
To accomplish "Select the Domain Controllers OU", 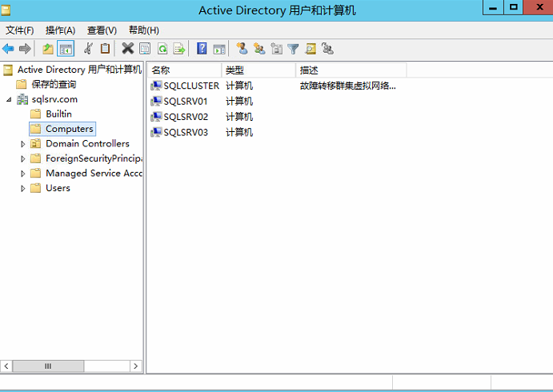I will pos(87,143).
